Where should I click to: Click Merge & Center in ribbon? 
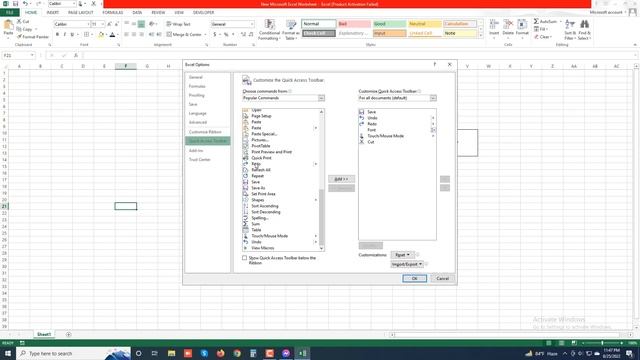pos(187,35)
